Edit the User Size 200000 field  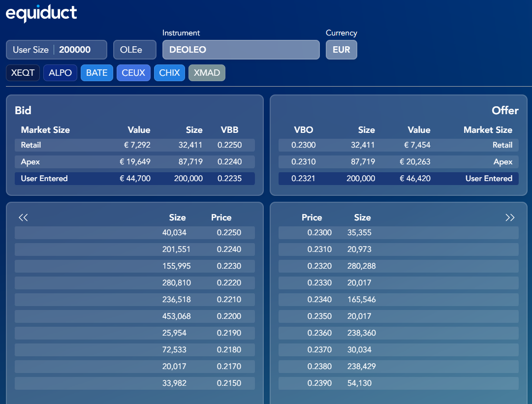(56, 50)
